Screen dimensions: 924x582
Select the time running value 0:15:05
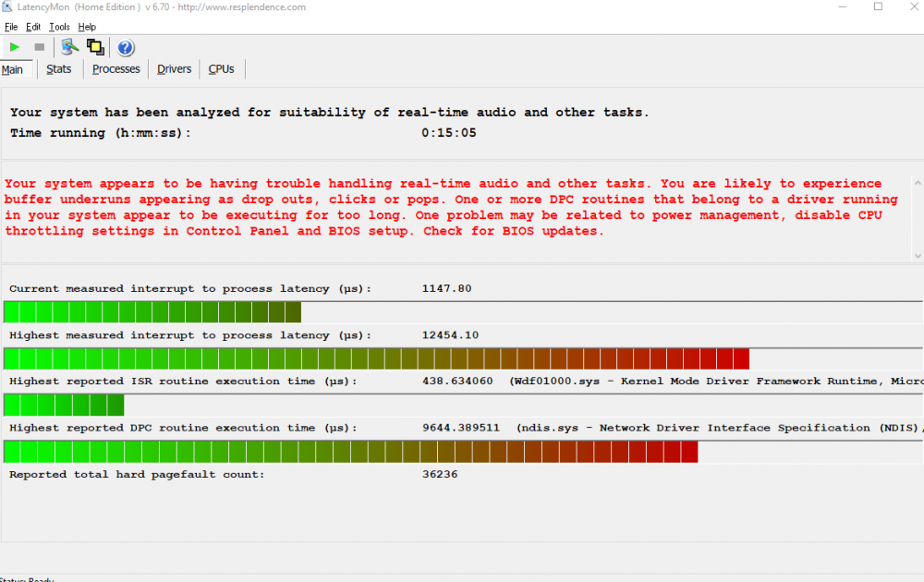point(448,132)
